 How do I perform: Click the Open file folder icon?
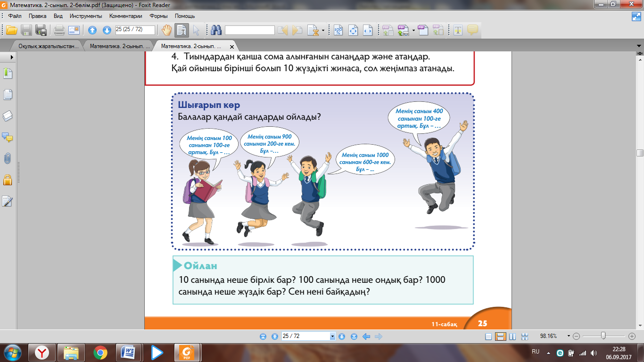(x=11, y=30)
